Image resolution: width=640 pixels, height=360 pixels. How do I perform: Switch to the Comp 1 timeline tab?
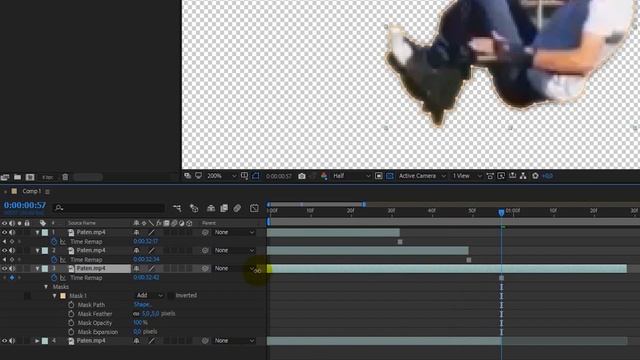tap(31, 191)
